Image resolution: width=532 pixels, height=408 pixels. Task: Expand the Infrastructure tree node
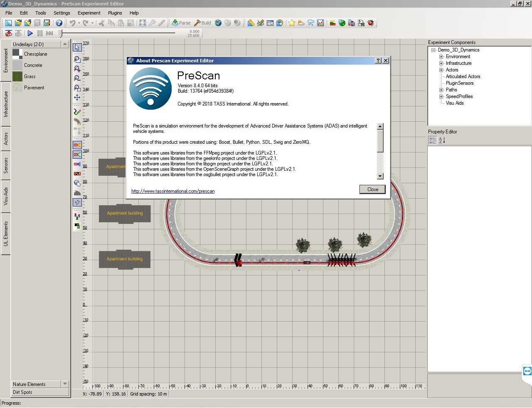441,63
